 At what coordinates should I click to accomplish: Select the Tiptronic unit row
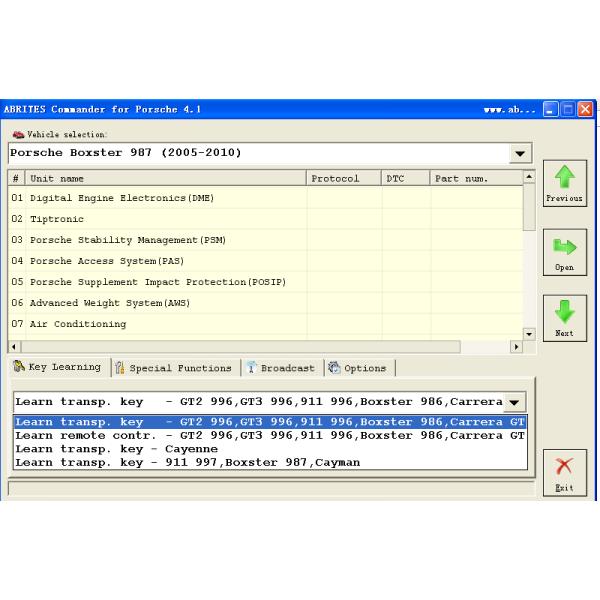(x=57, y=219)
